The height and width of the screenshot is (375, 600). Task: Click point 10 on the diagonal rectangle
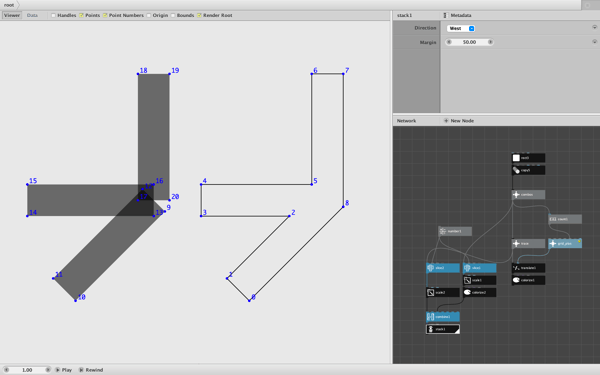coord(75,300)
